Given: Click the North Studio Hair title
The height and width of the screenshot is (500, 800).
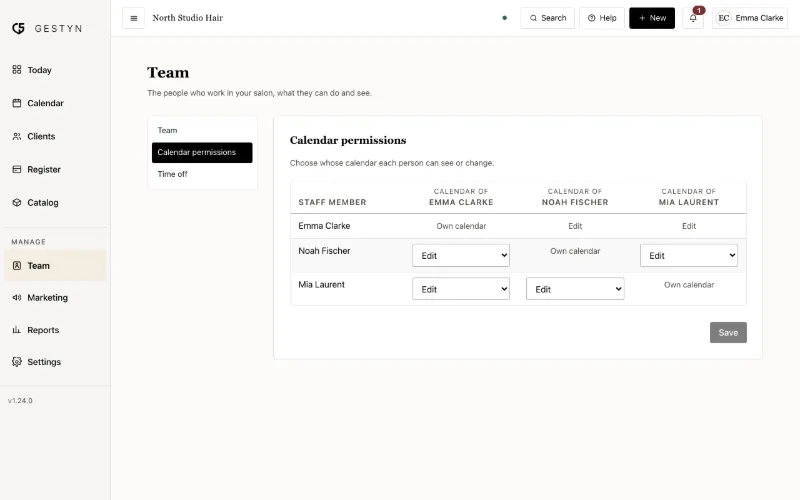Looking at the screenshot, I should point(188,18).
